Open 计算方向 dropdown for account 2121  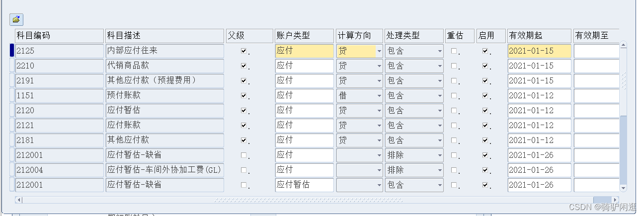pyautogui.click(x=379, y=126)
